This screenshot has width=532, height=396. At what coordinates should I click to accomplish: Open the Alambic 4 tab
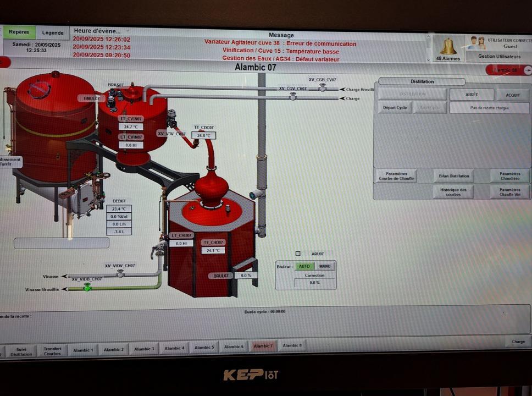[x=174, y=348]
